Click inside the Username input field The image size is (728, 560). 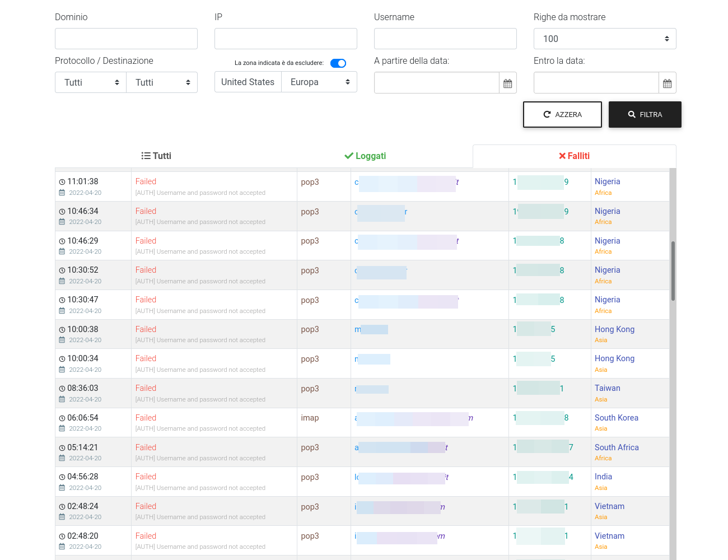(x=445, y=39)
